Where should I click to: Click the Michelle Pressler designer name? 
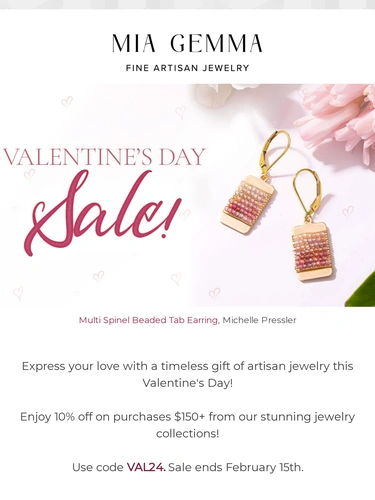point(259,320)
